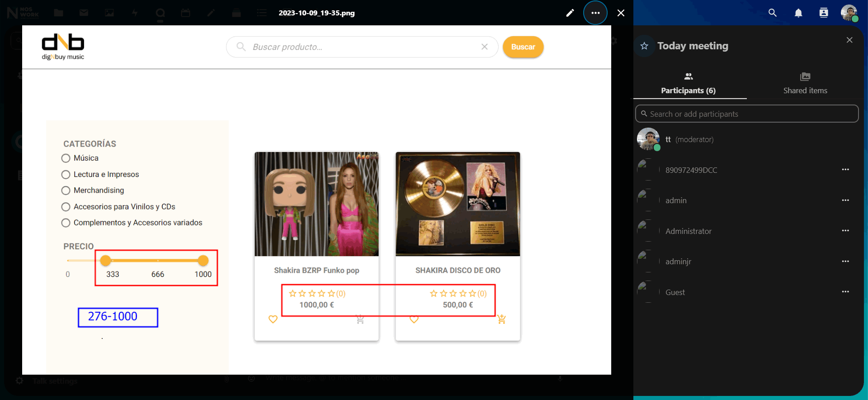The height and width of the screenshot is (400, 868).
Task: Favorite the Funko pop with the heart icon
Action: [x=273, y=319]
